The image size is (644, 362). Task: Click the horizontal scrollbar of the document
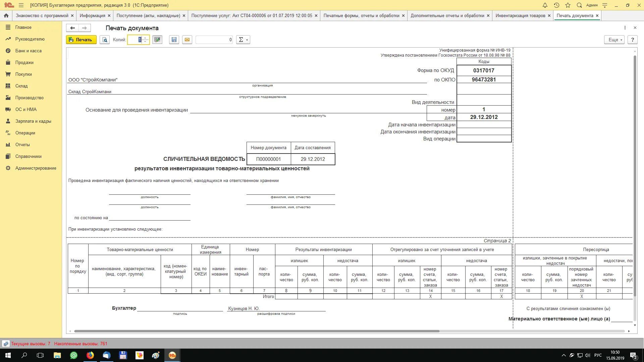tap(257, 331)
